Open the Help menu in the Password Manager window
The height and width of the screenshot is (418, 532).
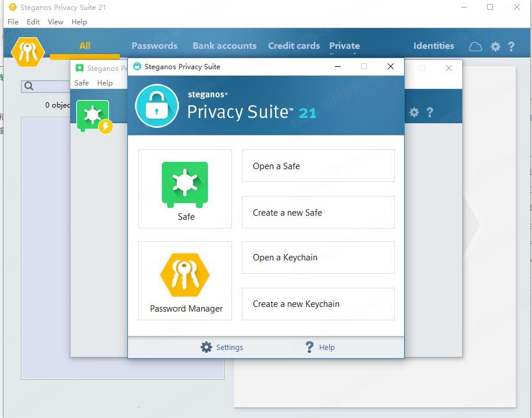point(79,22)
